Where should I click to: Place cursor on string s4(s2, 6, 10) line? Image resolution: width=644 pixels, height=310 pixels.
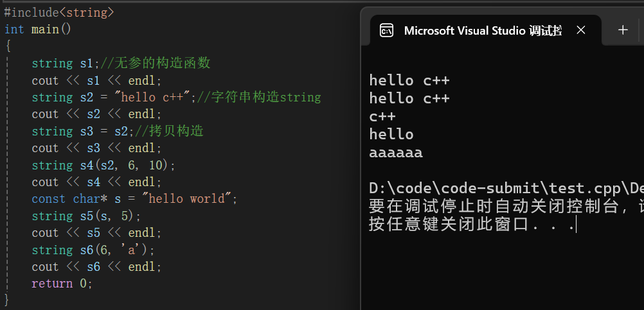coord(103,166)
